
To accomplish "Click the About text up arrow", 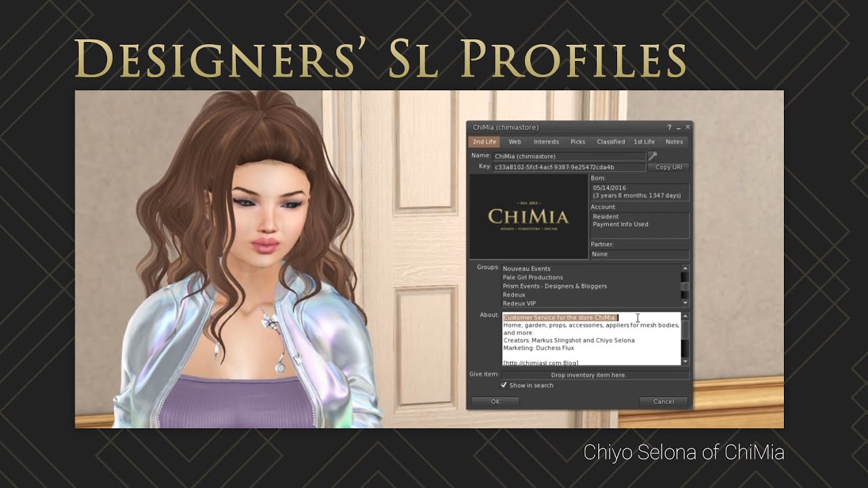I will [685, 316].
